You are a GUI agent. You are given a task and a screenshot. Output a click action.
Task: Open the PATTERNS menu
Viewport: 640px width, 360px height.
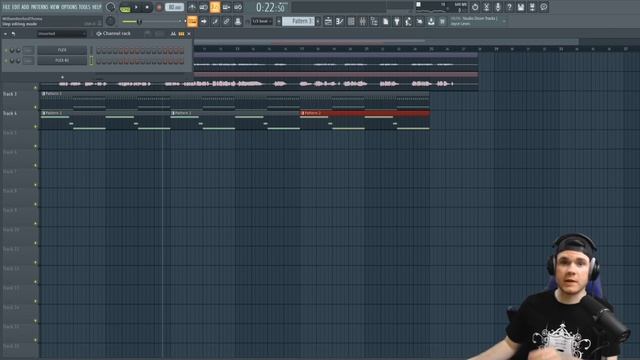(40, 7)
